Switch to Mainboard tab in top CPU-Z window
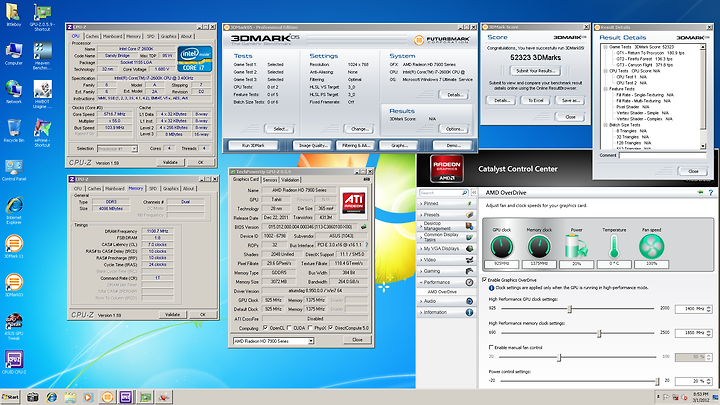This screenshot has width=720, height=405. click(112, 36)
